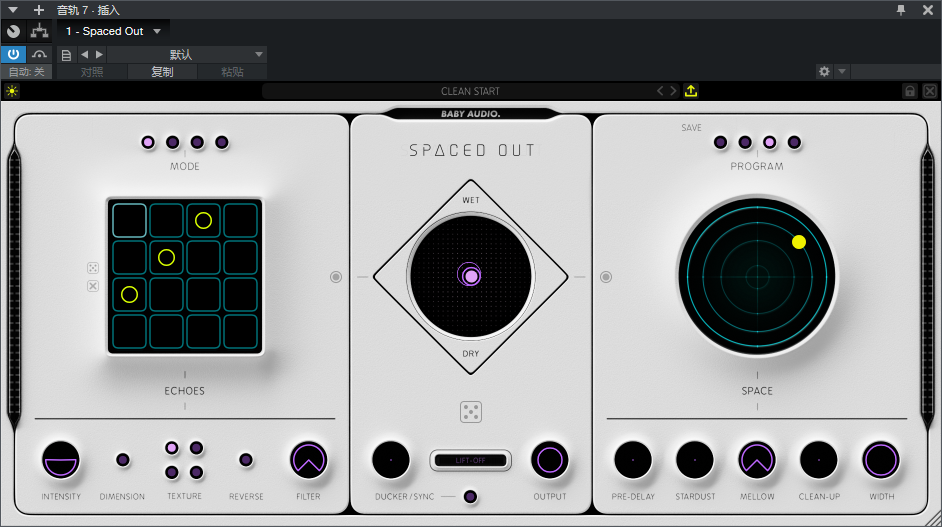The height and width of the screenshot is (527, 942).
Task: Randomize all with center dice icon
Action: click(x=471, y=412)
